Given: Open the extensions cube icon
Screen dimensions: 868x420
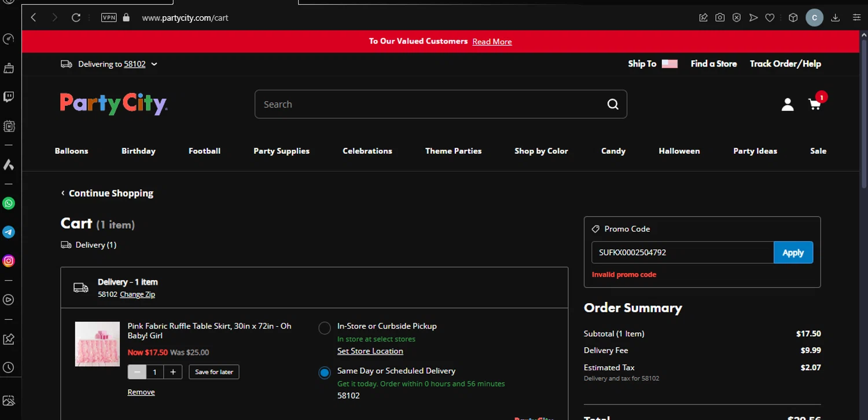Looking at the screenshot, I should click(793, 18).
